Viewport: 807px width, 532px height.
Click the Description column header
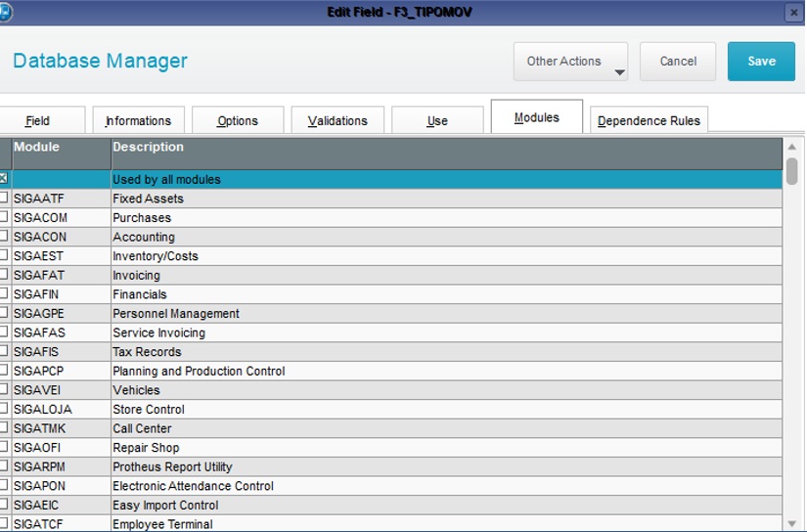(447, 154)
